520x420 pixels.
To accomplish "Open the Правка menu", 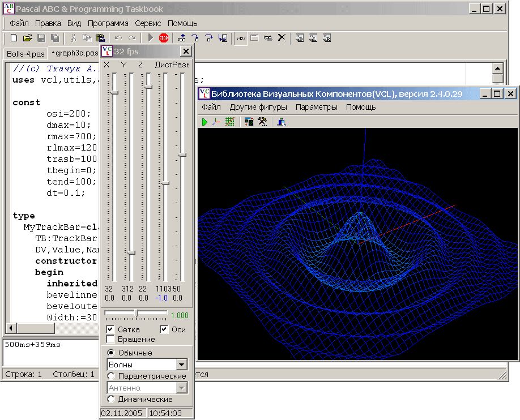I will 48,23.
